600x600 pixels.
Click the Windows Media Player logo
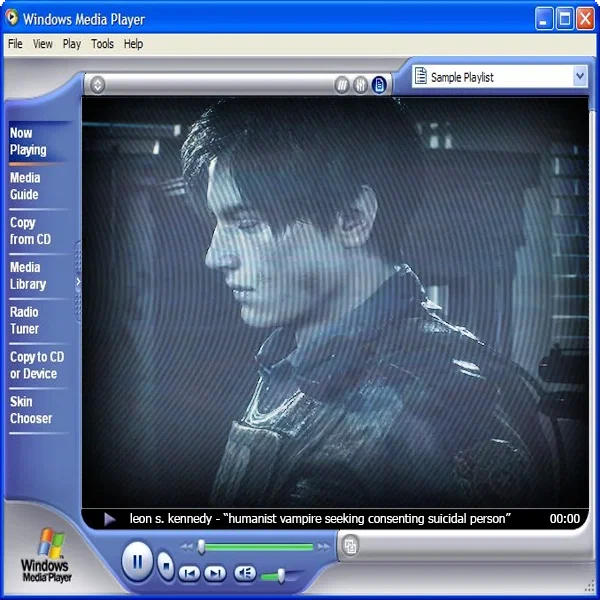point(46,555)
